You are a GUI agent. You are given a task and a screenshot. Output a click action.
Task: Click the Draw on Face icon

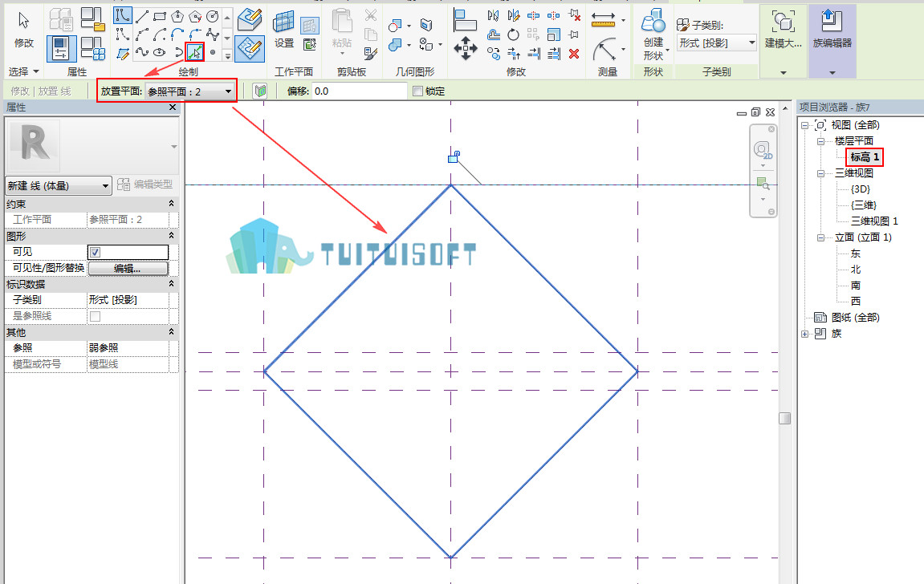point(250,18)
